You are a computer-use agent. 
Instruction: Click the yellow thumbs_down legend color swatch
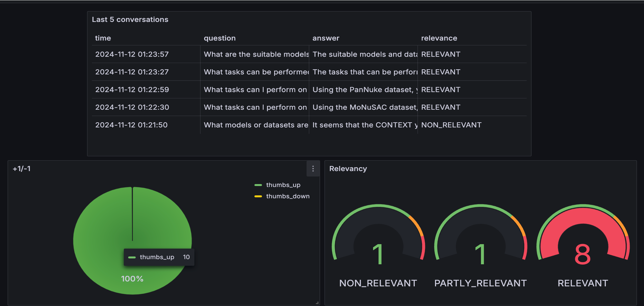pyautogui.click(x=258, y=196)
